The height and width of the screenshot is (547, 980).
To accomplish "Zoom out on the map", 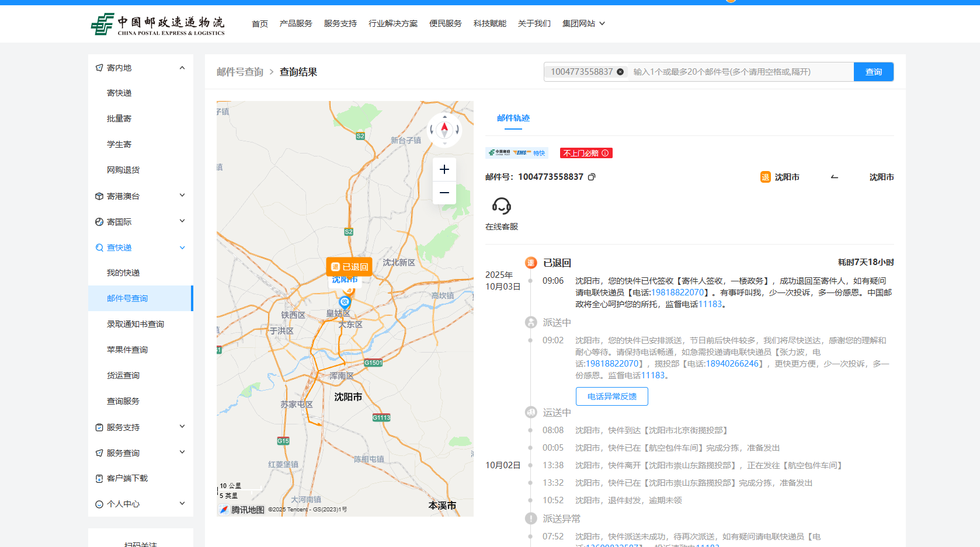I will coord(444,193).
